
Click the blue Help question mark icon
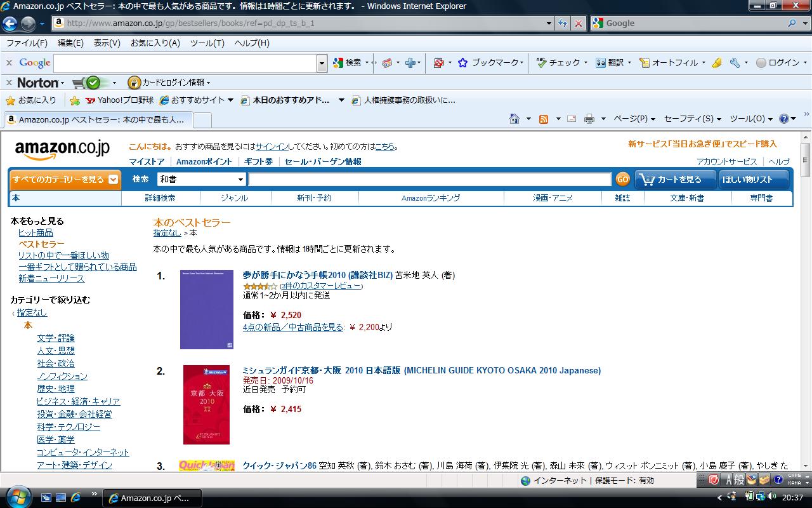point(784,119)
